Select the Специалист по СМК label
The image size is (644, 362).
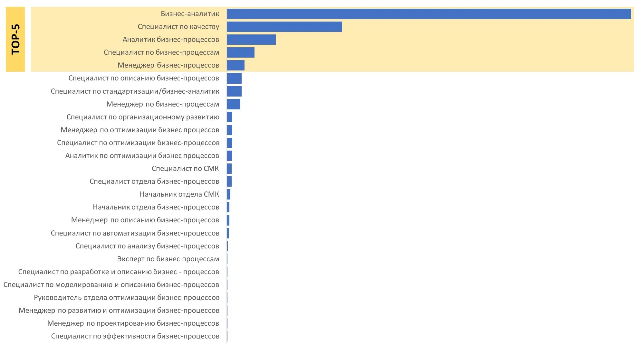coord(185,169)
